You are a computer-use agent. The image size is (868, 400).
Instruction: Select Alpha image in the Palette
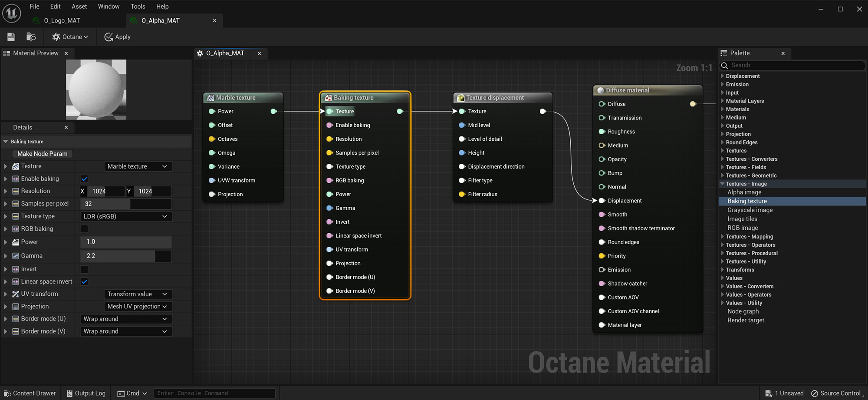[x=744, y=192]
